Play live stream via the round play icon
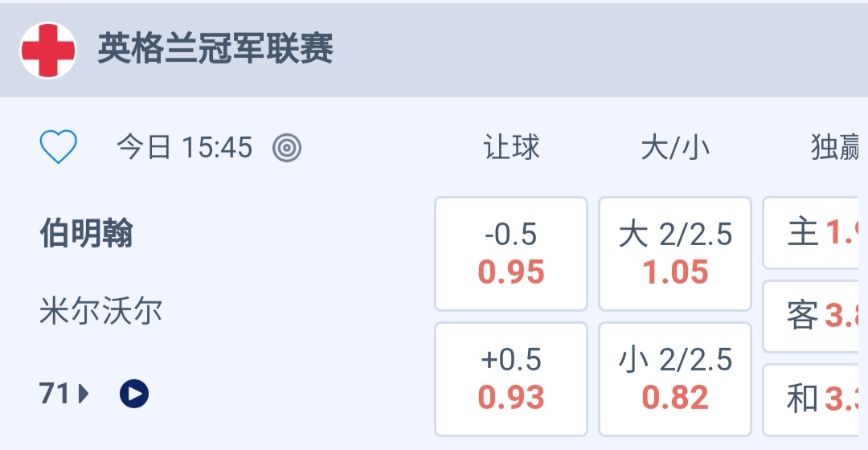Screen dimensions: 868x450 coord(134,394)
